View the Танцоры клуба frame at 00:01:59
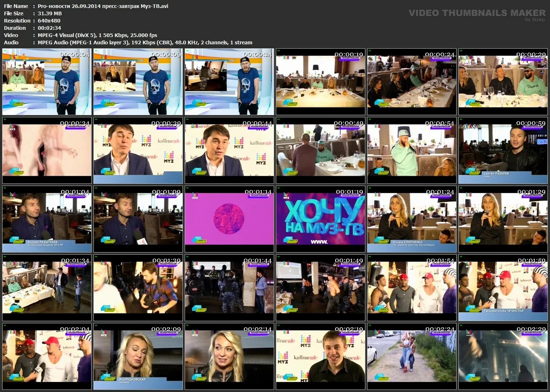This screenshot has width=550, height=392. pos(503,288)
